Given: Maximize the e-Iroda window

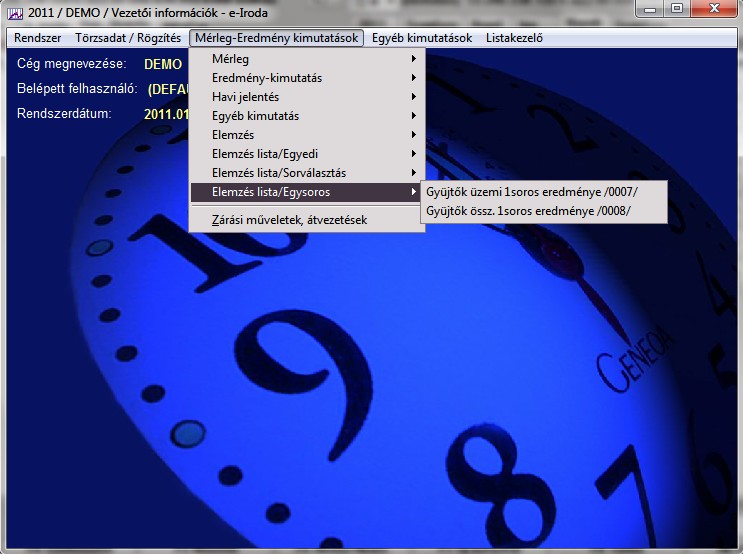Looking at the screenshot, I should point(677,9).
